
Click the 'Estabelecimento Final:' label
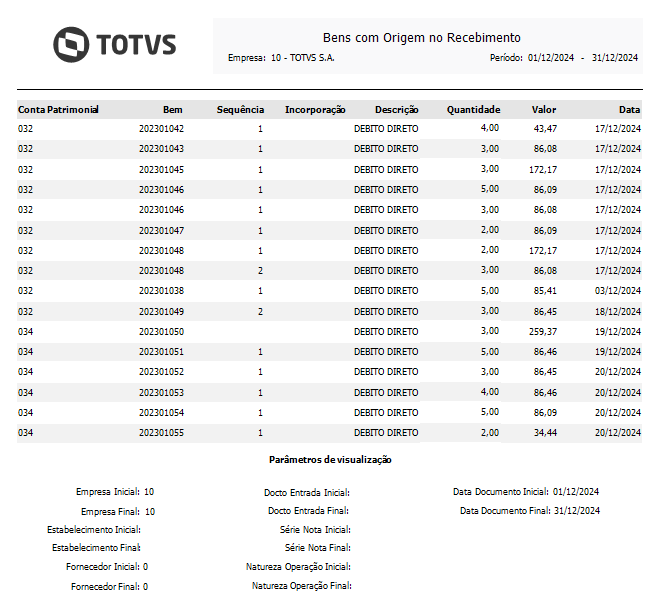click(96, 548)
